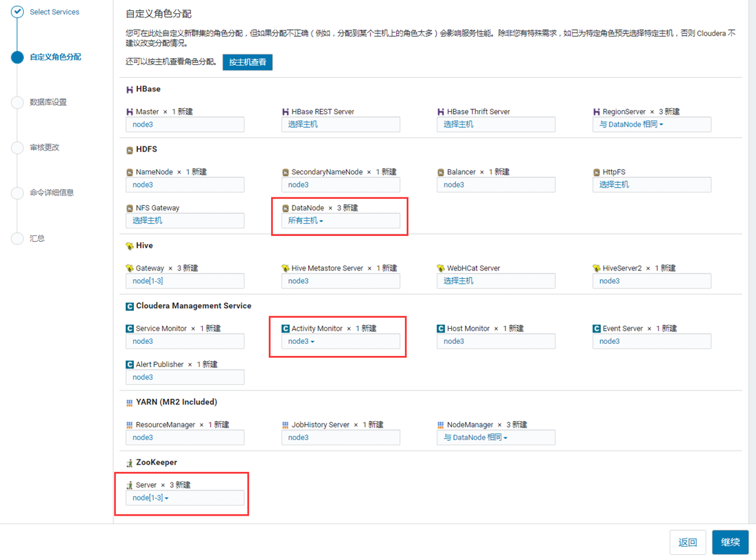
Task: Click the icon beside Hive Gateway role
Action: (129, 268)
